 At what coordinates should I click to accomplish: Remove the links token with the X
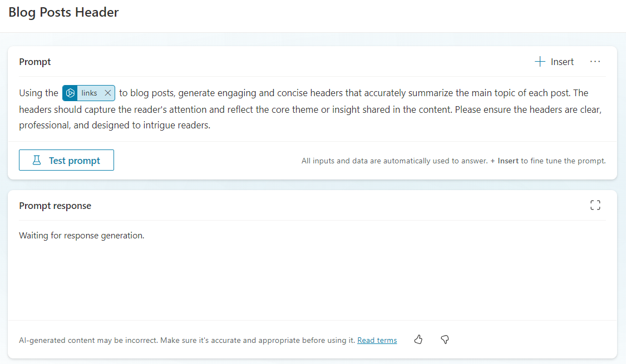coord(107,93)
